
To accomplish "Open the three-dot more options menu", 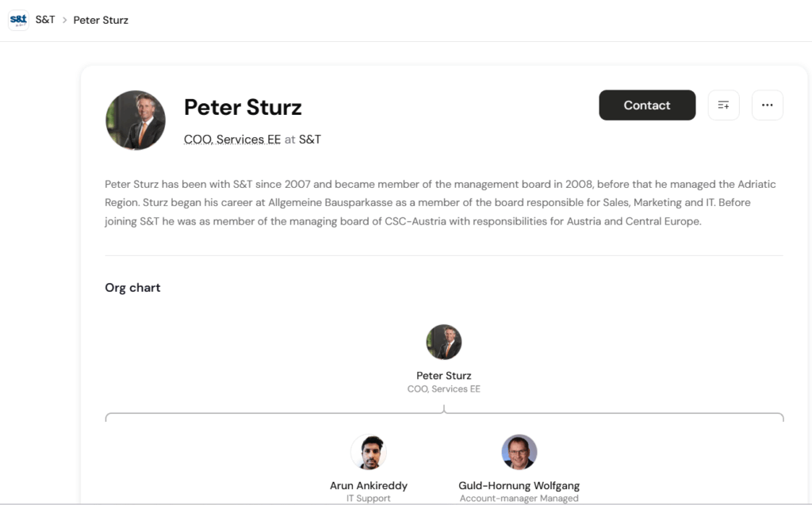I will tap(767, 105).
